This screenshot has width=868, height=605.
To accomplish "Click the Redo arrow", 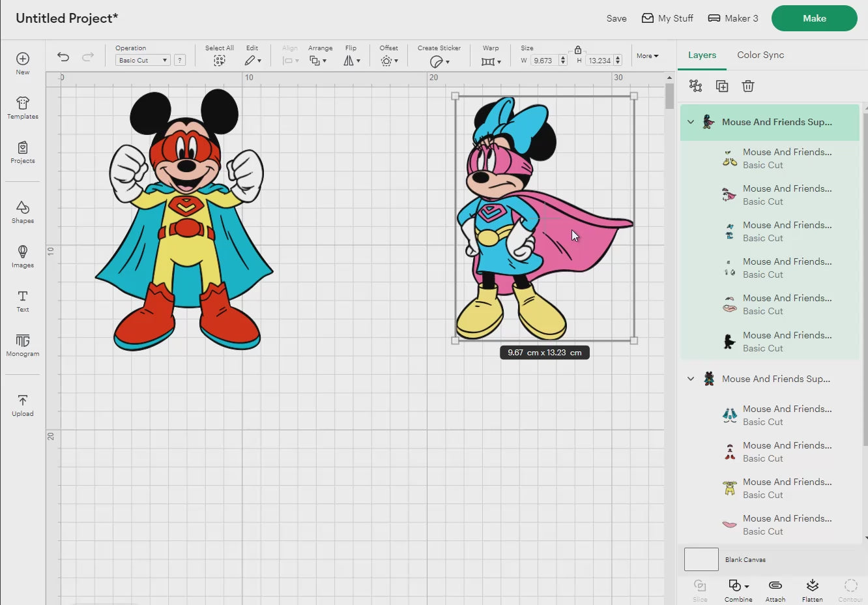I will coord(88,57).
